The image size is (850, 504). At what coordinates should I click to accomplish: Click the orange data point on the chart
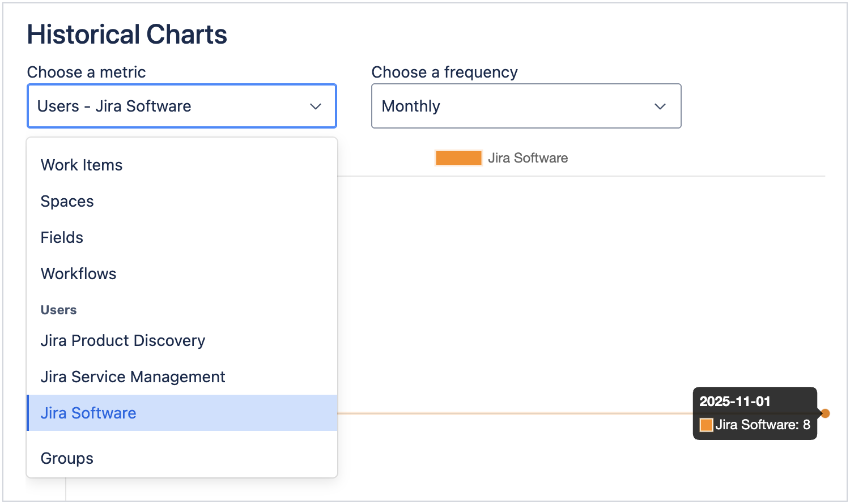tap(826, 413)
